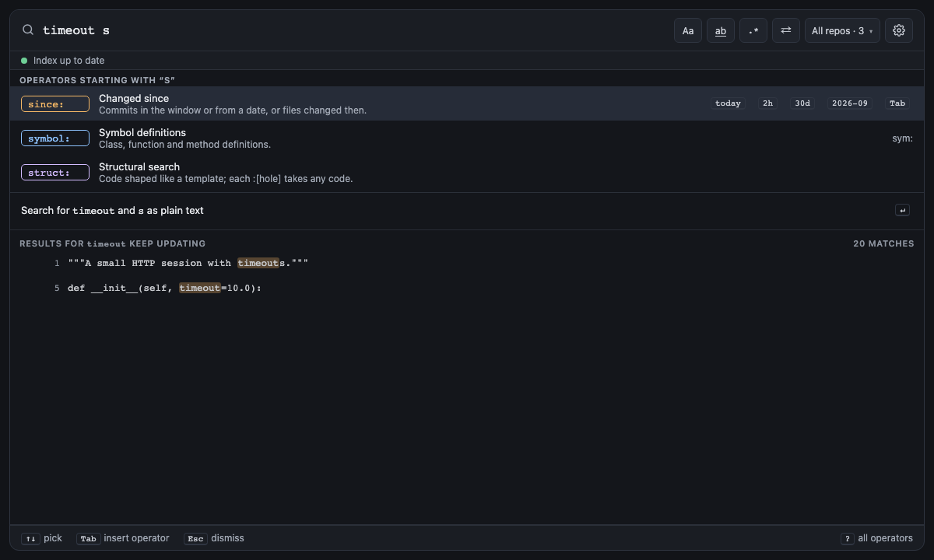
Task: Click the Tab key hint on since row
Action: tap(897, 103)
